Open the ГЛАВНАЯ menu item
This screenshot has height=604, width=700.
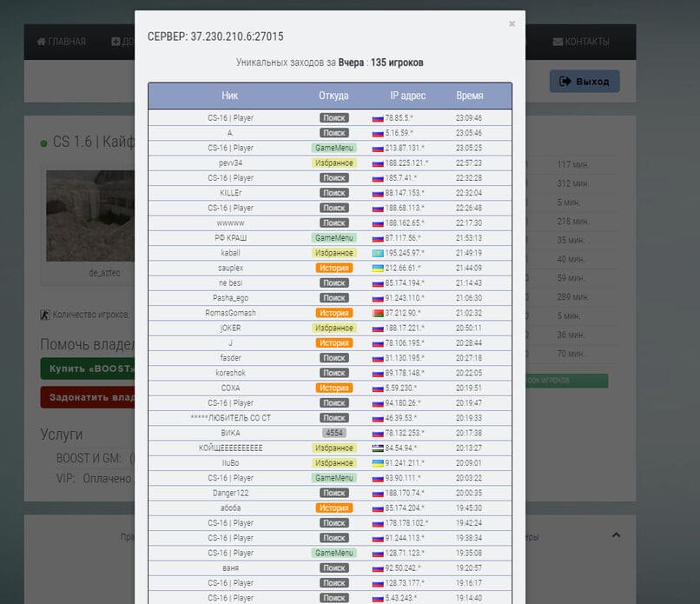tap(61, 42)
